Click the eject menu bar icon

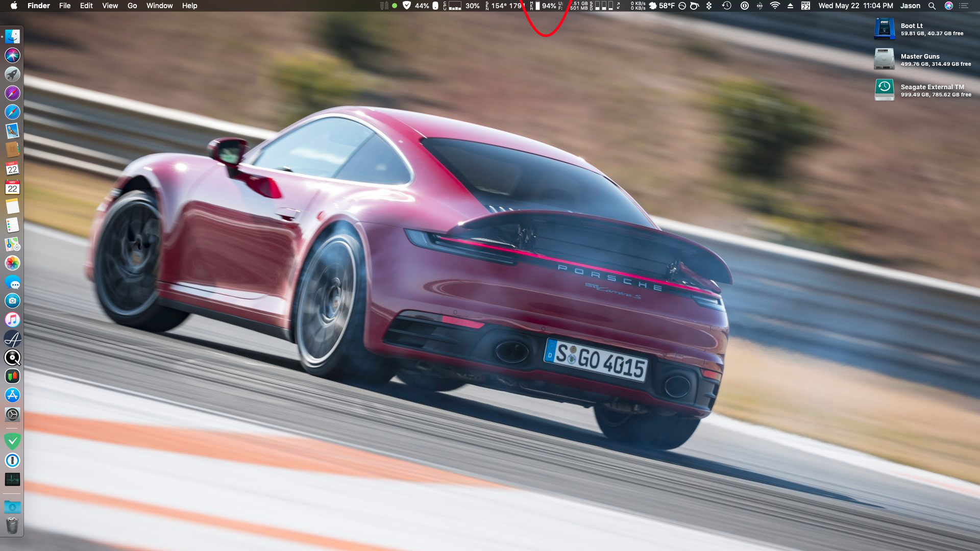click(790, 6)
